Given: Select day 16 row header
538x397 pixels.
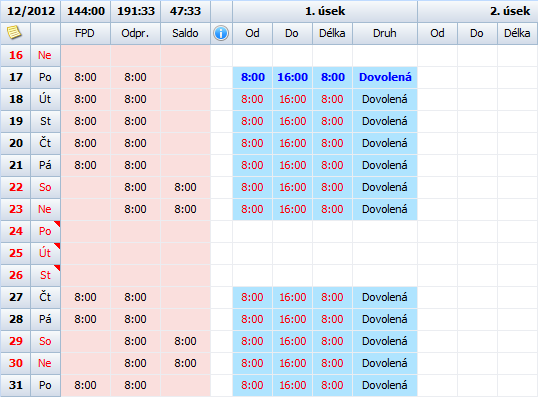Looking at the screenshot, I should click(x=16, y=55).
